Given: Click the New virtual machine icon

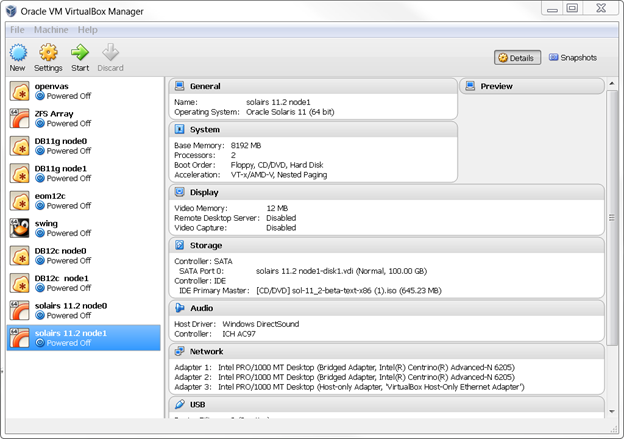Looking at the screenshot, I should coord(18,53).
